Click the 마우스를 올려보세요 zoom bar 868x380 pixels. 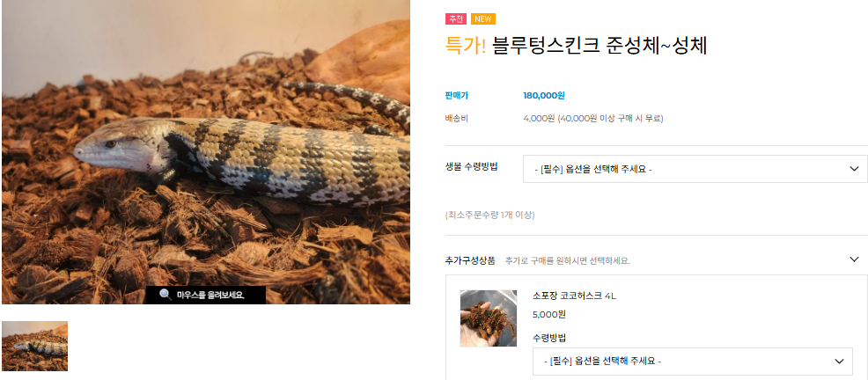coord(206,295)
